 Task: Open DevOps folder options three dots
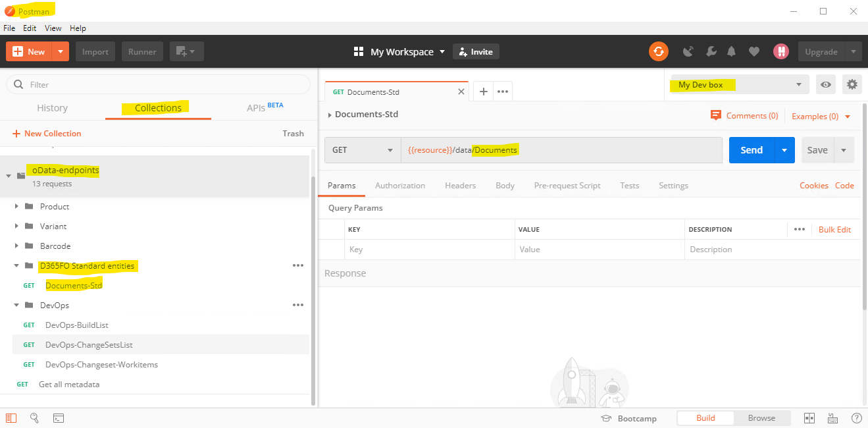[298, 305]
